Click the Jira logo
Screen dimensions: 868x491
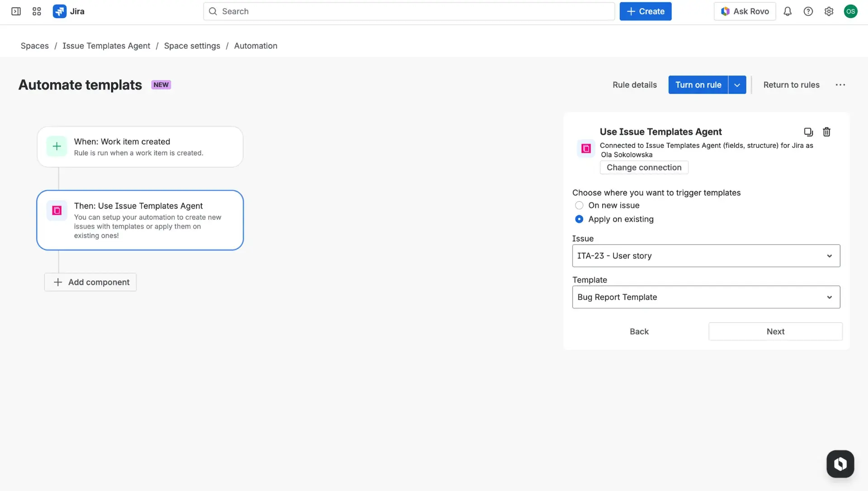coord(60,11)
